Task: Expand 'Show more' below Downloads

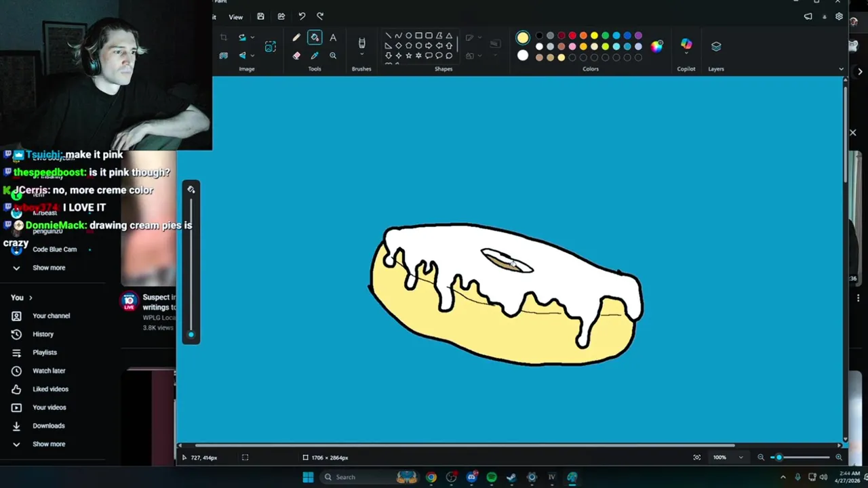Action: pyautogui.click(x=49, y=444)
